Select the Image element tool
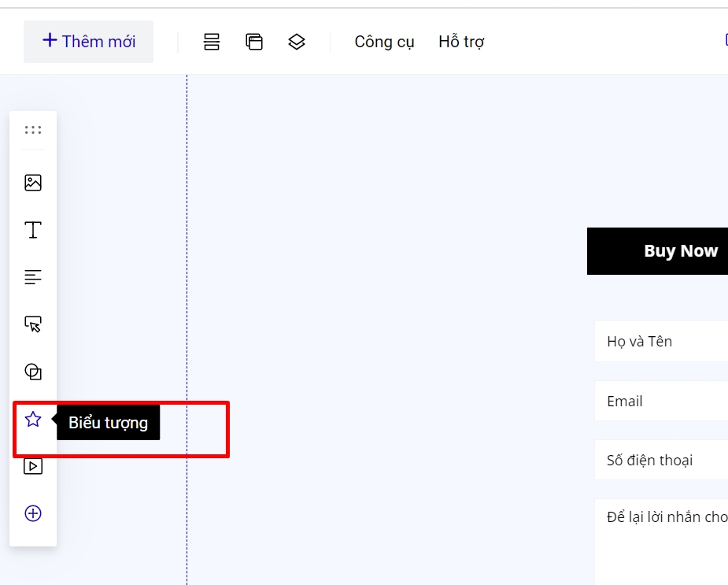 point(33,183)
